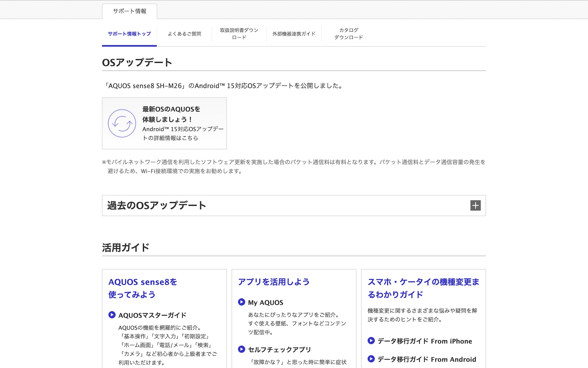Screen dimensions: 588x368
Task: Click the circular update arrows icon
Action: click(x=122, y=123)
